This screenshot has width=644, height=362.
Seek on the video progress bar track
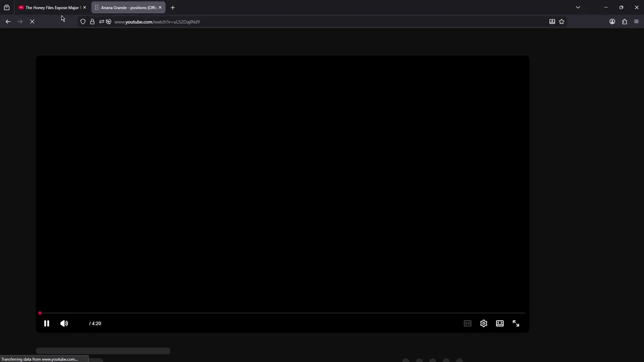coord(282,313)
